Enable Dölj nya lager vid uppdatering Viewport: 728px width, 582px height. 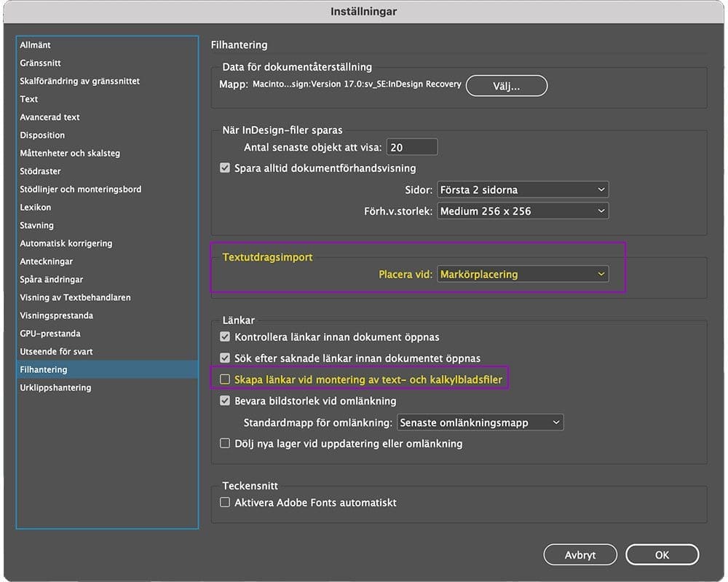point(225,443)
